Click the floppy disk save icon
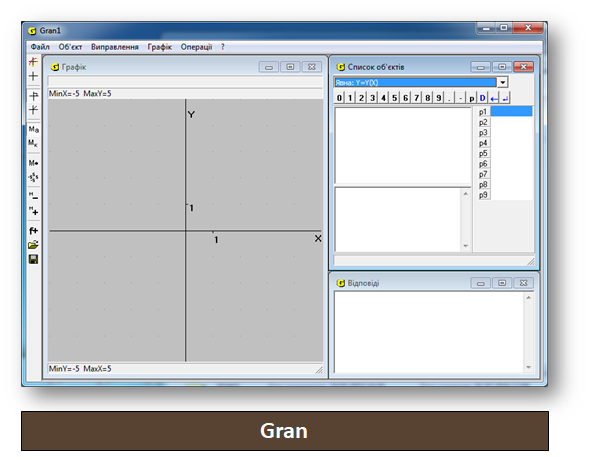Screen dimensions: 590x459 [33, 259]
